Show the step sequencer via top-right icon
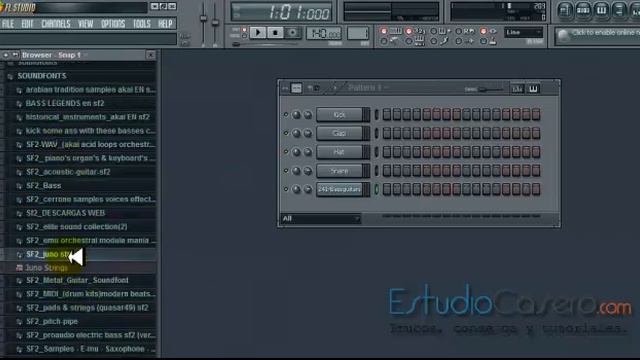 [583, 10]
